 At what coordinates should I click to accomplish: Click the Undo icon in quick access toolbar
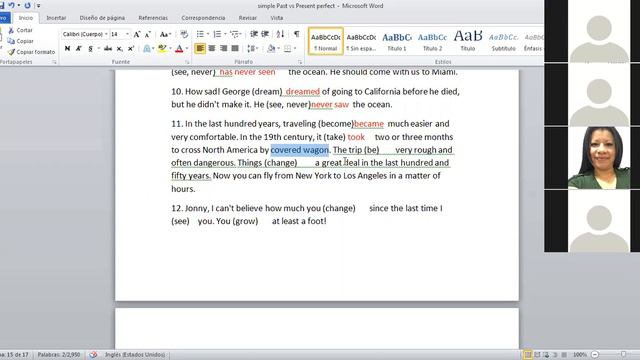[11, 5]
